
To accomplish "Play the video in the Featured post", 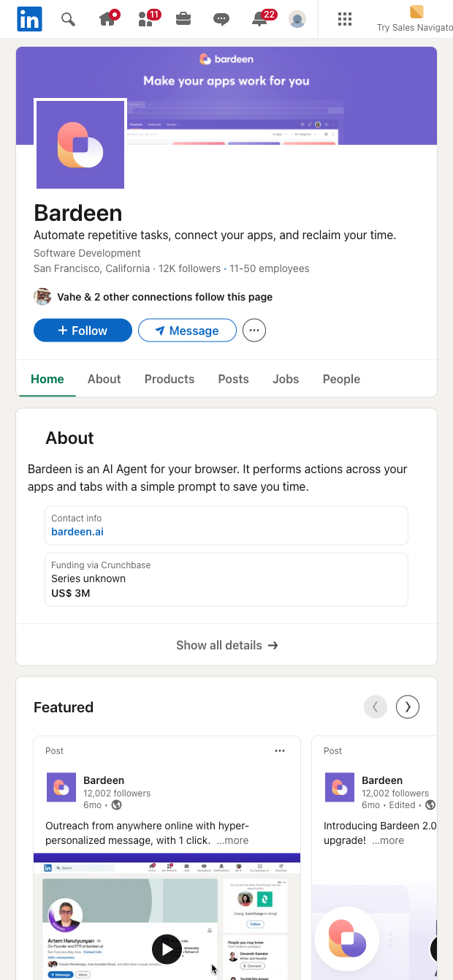I will (167, 949).
